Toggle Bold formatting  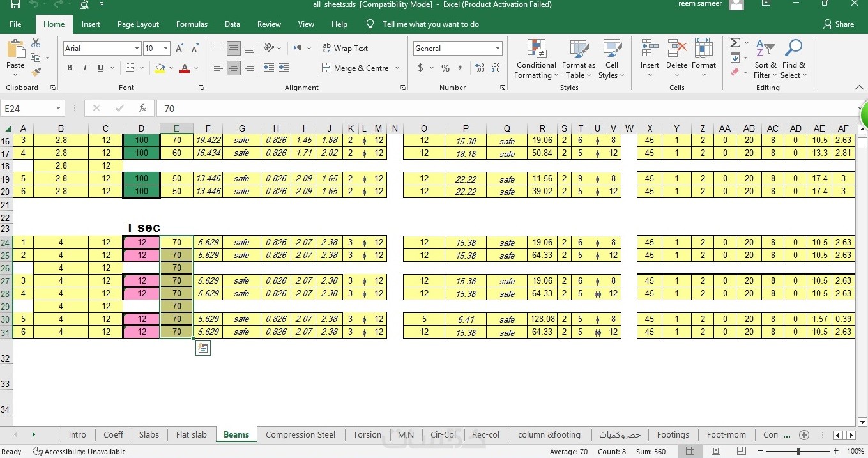pos(70,68)
